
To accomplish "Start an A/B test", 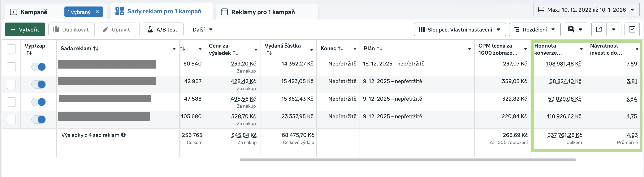I will pos(163,29).
